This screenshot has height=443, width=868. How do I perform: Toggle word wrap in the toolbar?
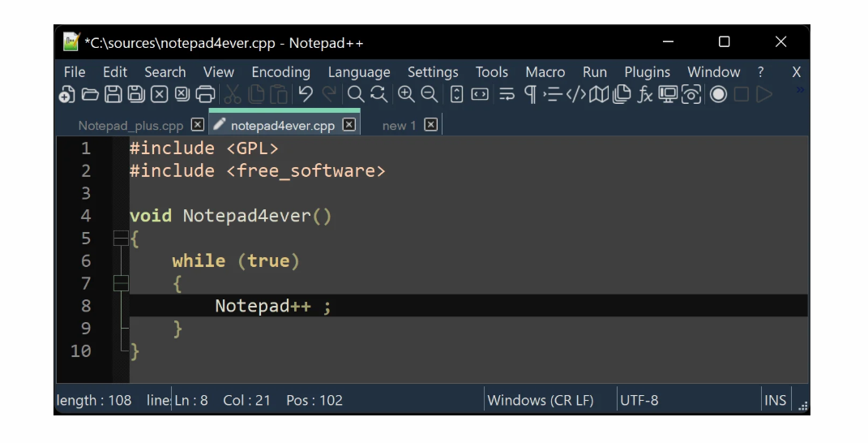pyautogui.click(x=507, y=94)
